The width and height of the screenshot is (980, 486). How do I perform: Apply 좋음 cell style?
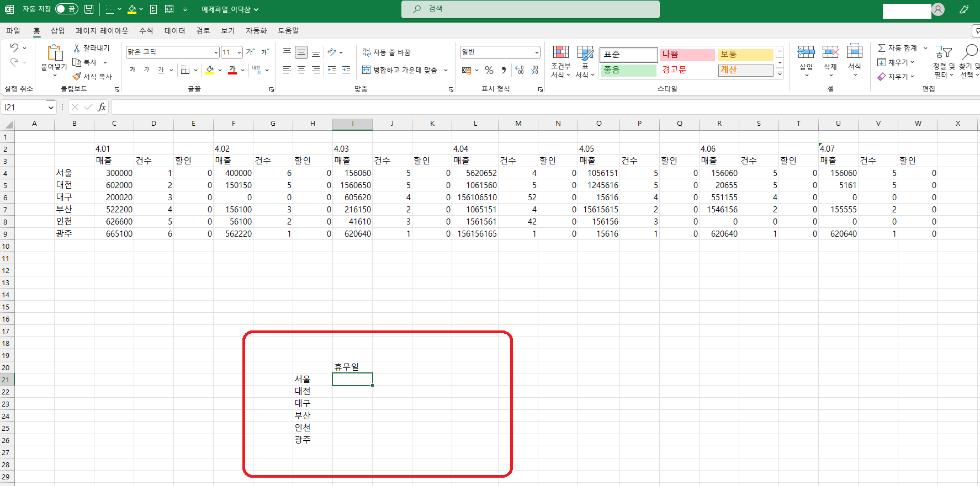[628, 70]
